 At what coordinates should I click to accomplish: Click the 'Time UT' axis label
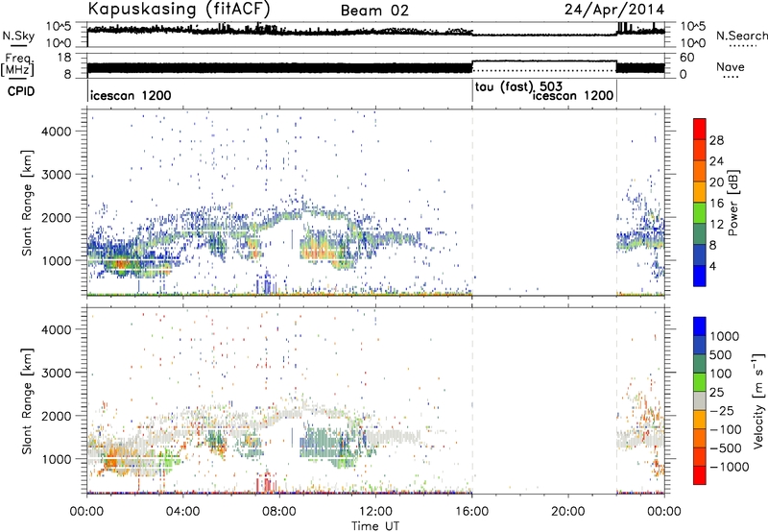[x=375, y=526]
